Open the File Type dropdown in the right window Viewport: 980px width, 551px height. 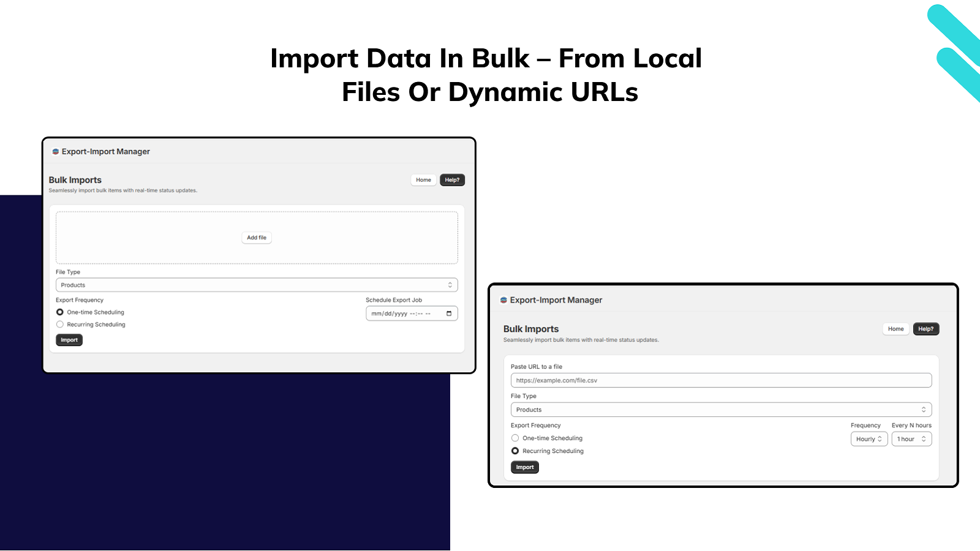(721, 409)
